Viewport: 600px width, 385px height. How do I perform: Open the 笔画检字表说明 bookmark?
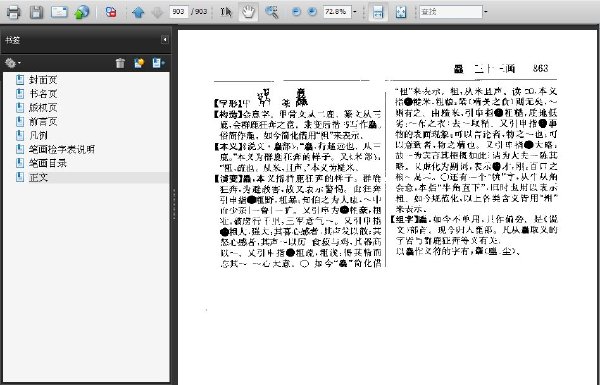tap(62, 149)
